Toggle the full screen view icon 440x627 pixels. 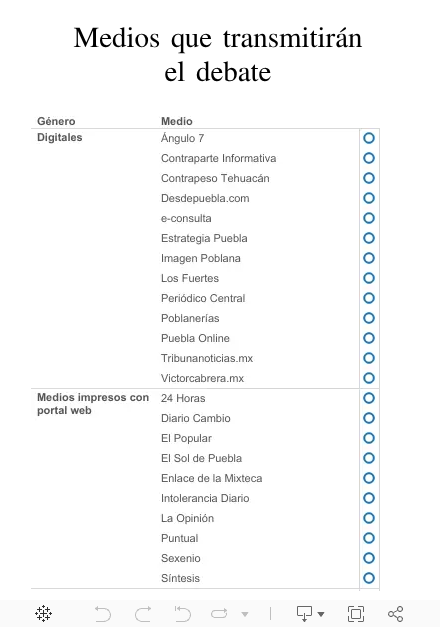pyautogui.click(x=356, y=613)
